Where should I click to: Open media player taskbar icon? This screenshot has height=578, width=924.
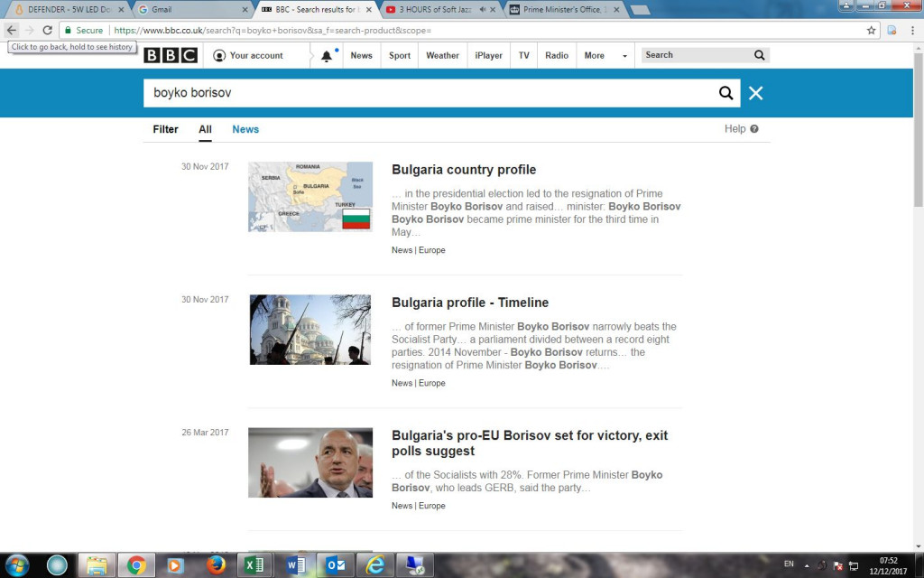click(176, 565)
